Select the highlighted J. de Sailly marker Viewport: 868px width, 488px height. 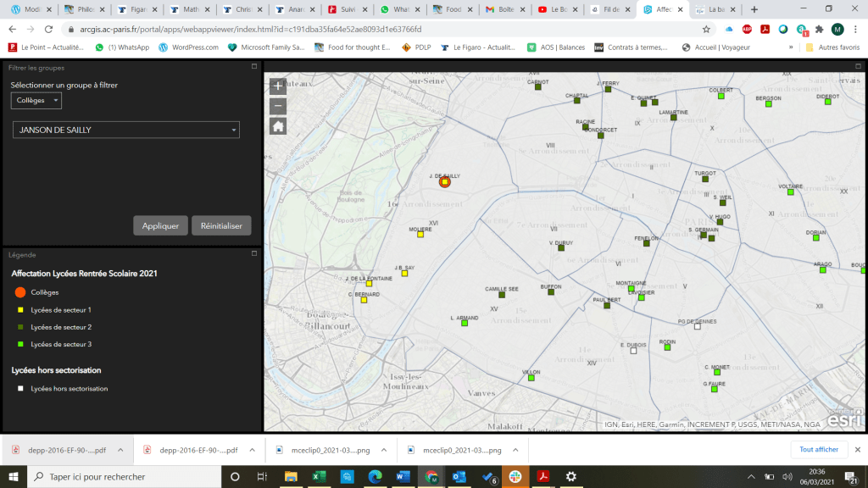pyautogui.click(x=444, y=181)
